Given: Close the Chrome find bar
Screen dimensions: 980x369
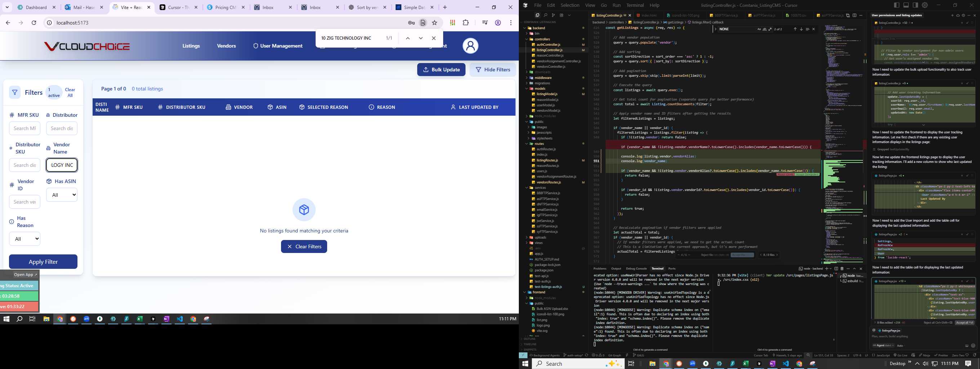Looking at the screenshot, I should coord(434,38).
